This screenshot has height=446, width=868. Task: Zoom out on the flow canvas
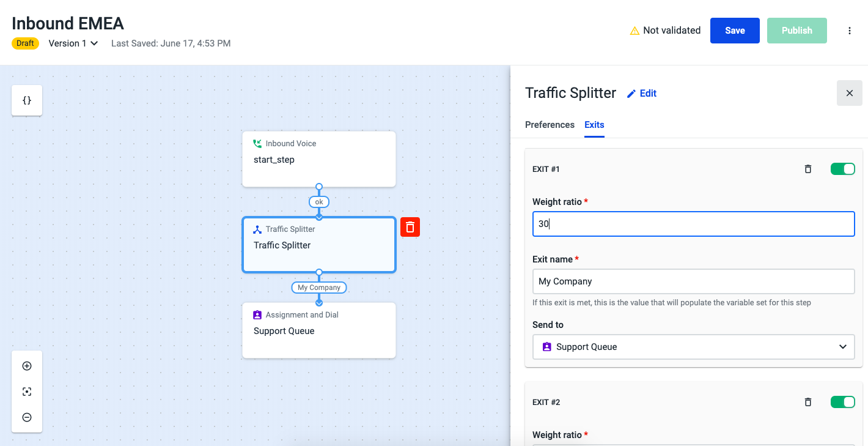pyautogui.click(x=27, y=417)
